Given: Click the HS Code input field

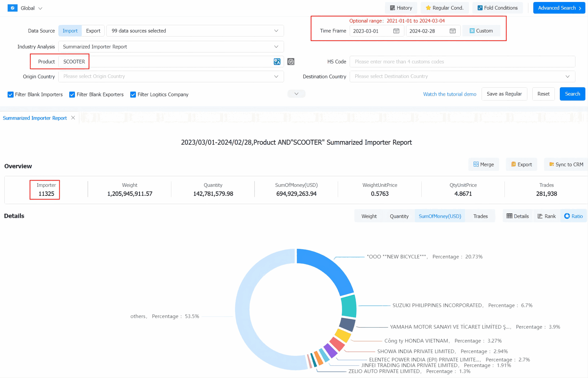Looking at the screenshot, I should tap(462, 62).
